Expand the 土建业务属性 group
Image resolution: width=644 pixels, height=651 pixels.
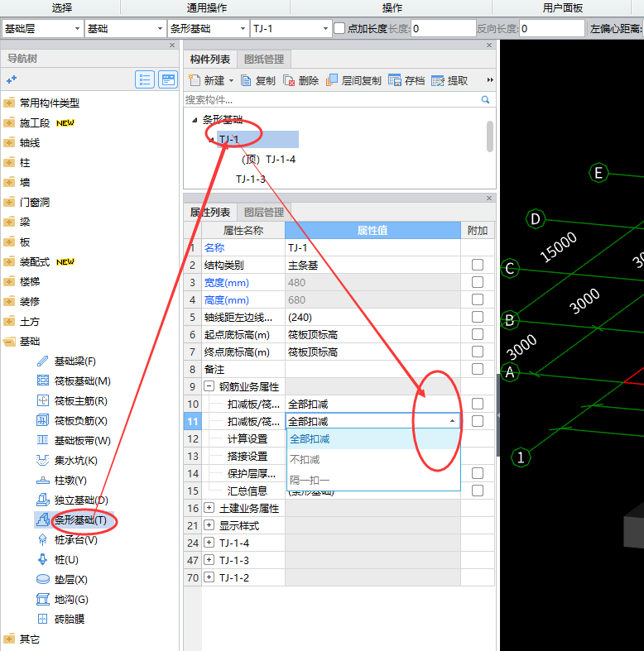point(209,508)
